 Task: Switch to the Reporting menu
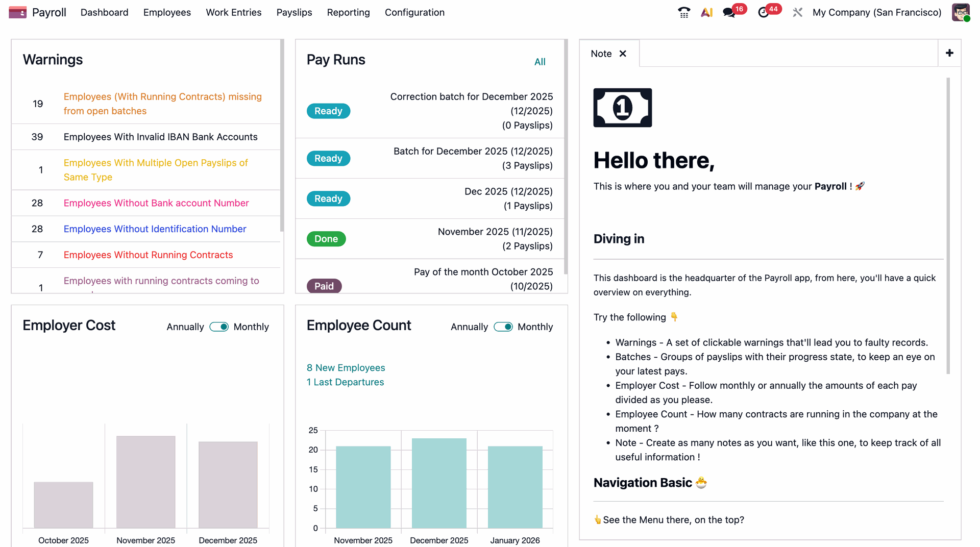click(348, 12)
